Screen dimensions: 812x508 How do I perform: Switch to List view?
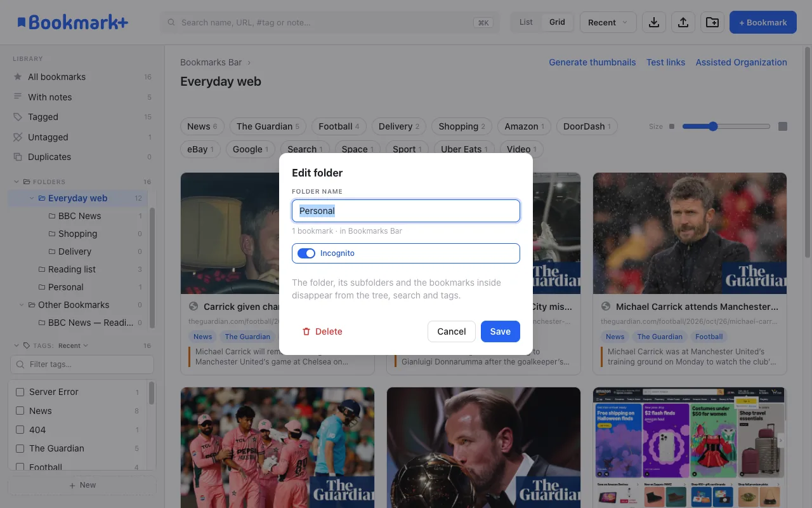(526, 22)
